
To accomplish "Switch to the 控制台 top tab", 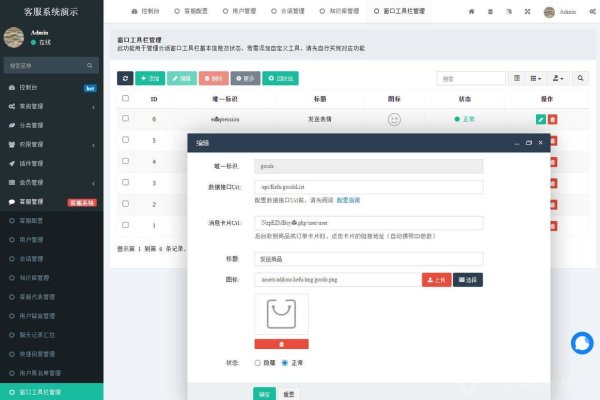I will 145,11.
